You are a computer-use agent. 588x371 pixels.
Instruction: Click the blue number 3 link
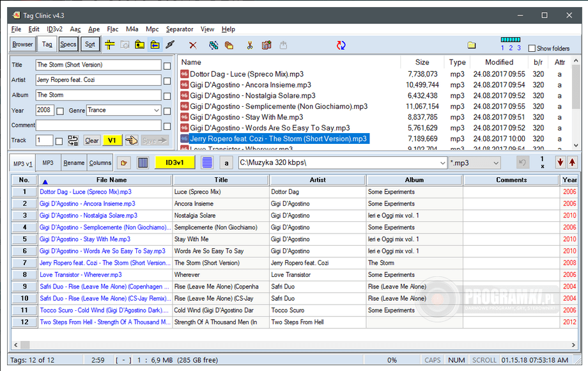tap(519, 48)
